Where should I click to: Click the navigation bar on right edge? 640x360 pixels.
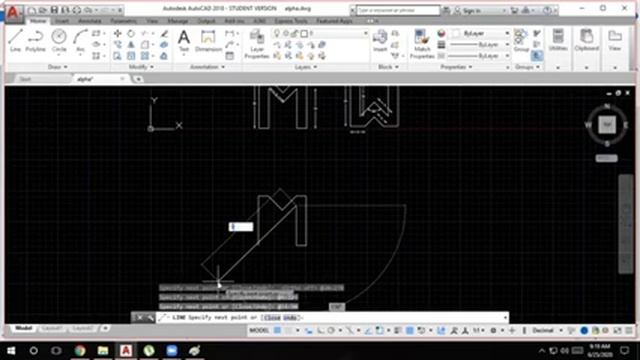tap(626, 224)
